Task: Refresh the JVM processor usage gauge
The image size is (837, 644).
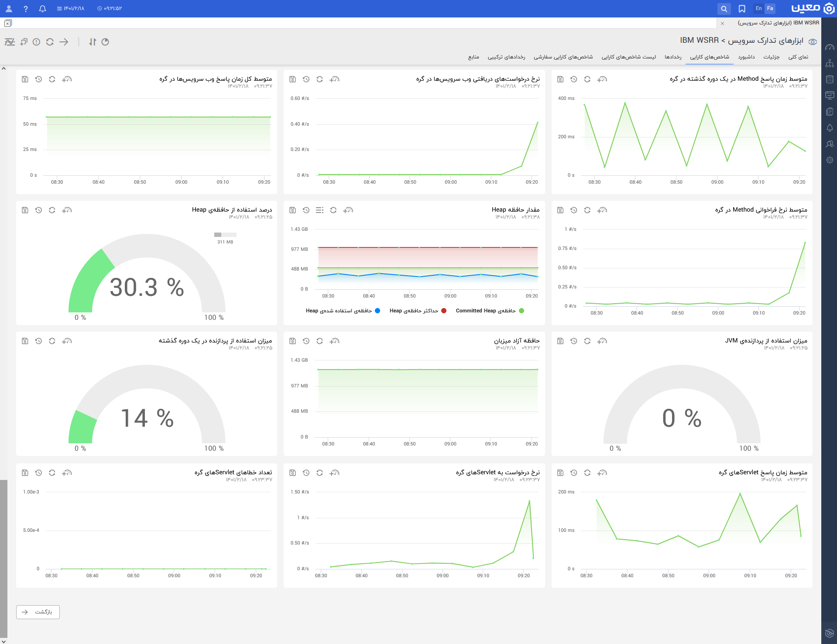Action: click(x=587, y=341)
